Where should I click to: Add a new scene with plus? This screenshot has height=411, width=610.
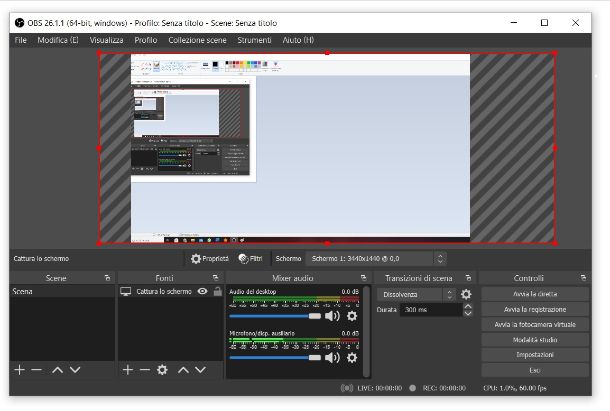pos(19,370)
